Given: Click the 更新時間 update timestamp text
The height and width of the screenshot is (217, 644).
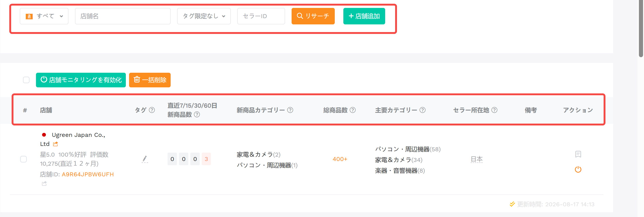Looking at the screenshot, I should tap(555, 204).
